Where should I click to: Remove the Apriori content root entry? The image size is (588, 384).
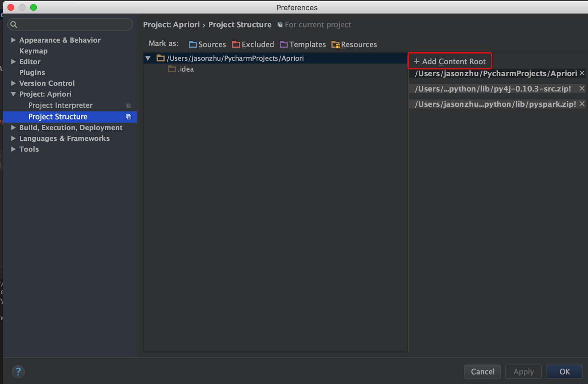pos(582,73)
